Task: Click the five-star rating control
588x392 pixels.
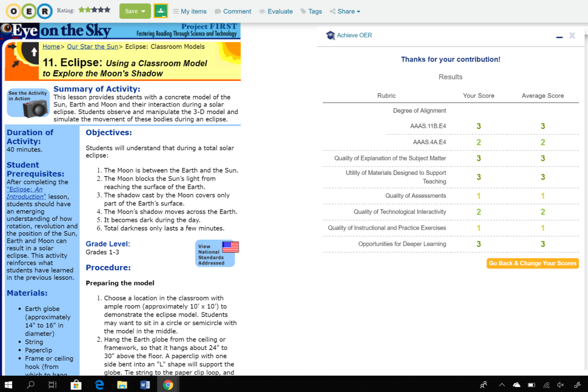Action: point(94,10)
